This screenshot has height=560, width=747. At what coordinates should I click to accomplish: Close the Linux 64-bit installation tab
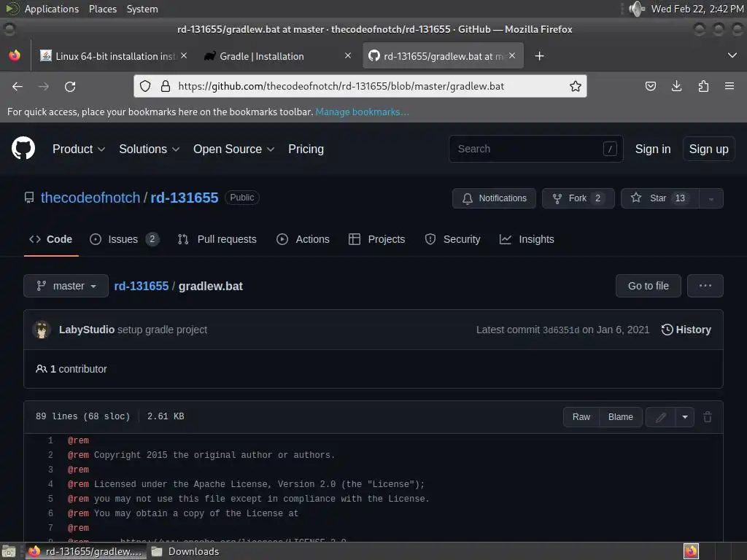pyautogui.click(x=184, y=55)
